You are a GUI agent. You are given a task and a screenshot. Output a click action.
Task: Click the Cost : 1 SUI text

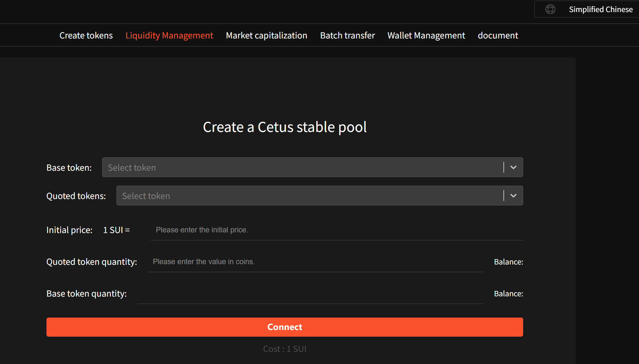tap(284, 348)
